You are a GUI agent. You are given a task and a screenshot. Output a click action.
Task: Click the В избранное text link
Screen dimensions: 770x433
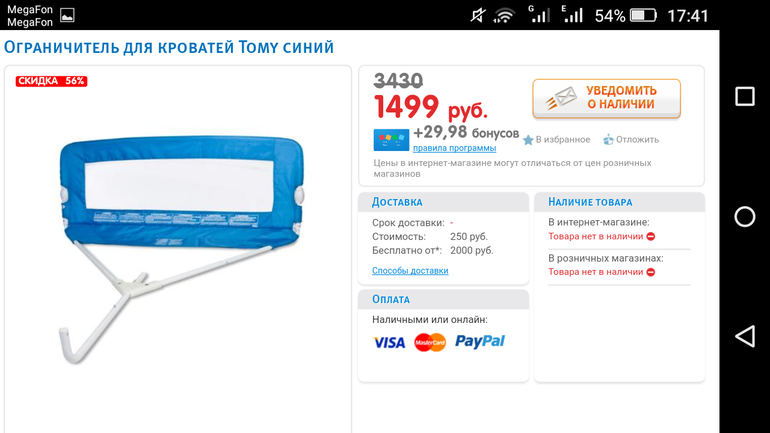tap(563, 140)
